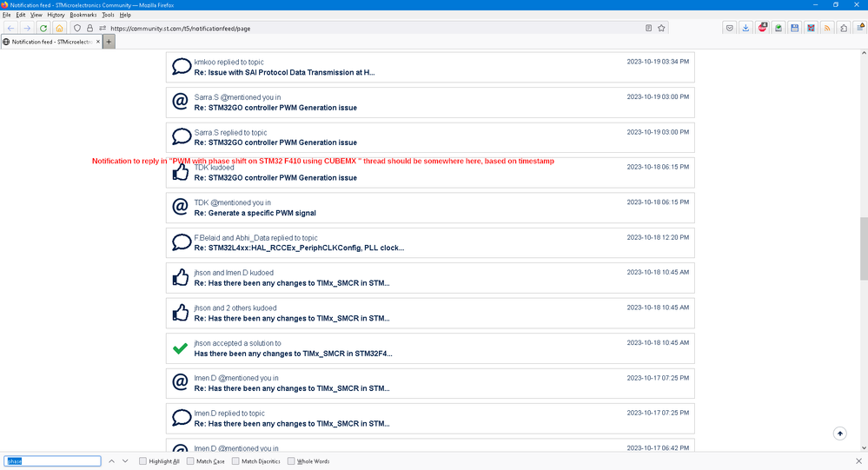Open the Extensions puzzle piece menu

coord(844,28)
